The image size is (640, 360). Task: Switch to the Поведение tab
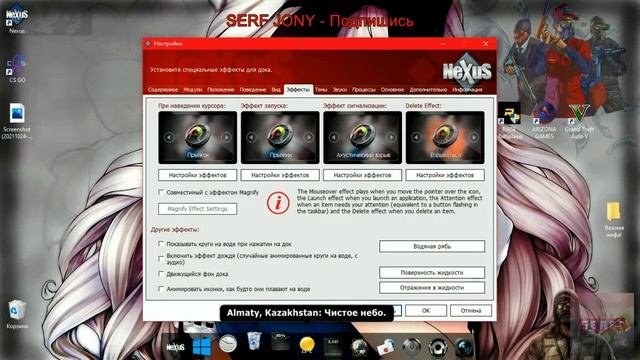[x=253, y=89]
